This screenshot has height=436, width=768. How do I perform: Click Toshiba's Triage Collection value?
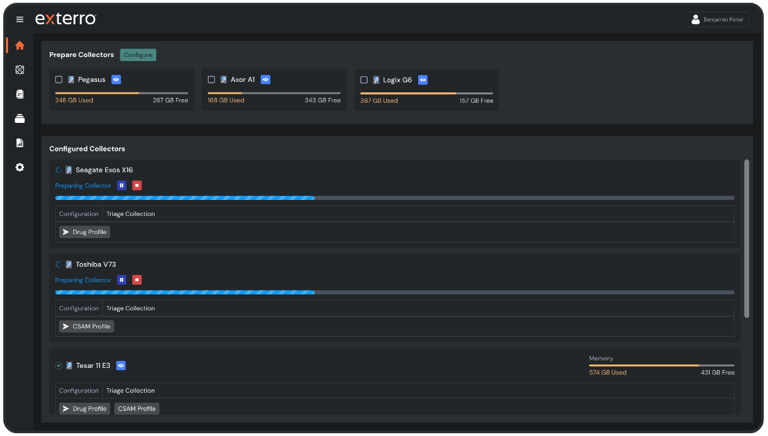131,309
